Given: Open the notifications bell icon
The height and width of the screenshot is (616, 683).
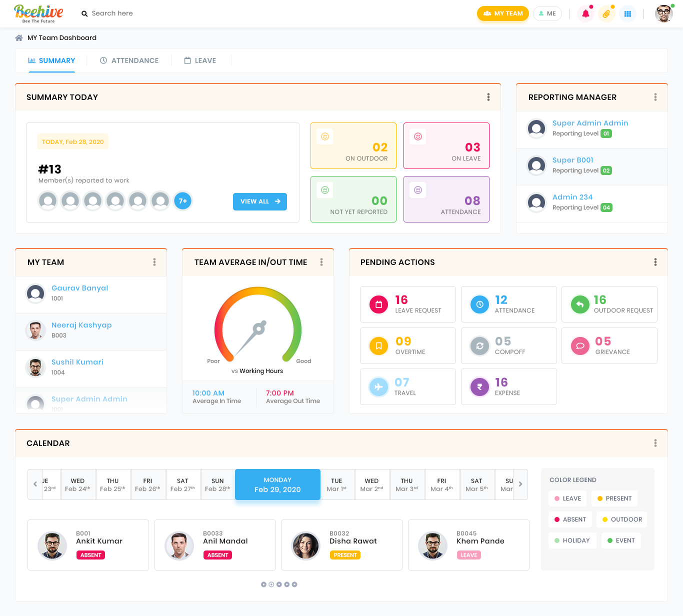Looking at the screenshot, I should [x=585, y=14].
